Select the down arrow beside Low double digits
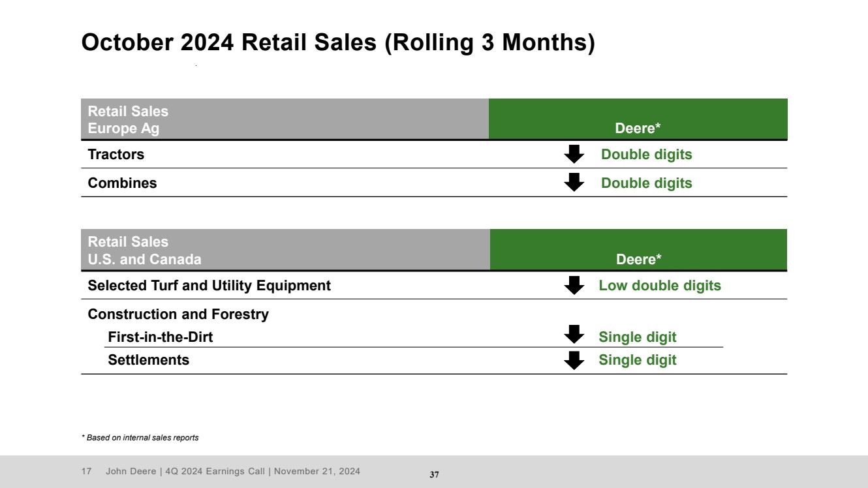Screen dimensions: 868x488 point(574,285)
